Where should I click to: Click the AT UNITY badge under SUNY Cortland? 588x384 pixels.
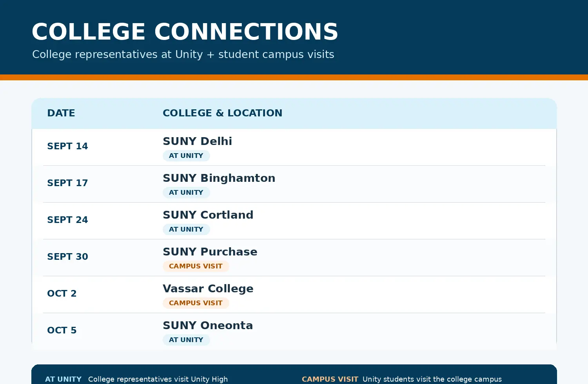tap(186, 230)
